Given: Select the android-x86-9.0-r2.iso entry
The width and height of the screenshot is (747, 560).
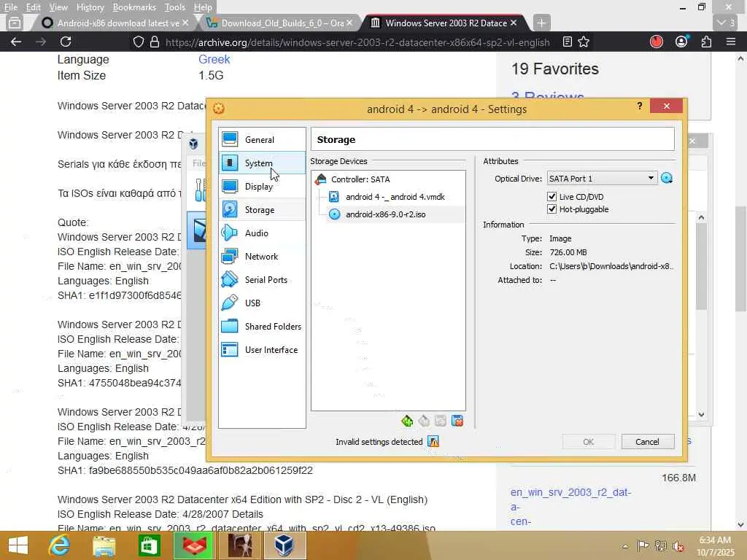Looking at the screenshot, I should (385, 214).
